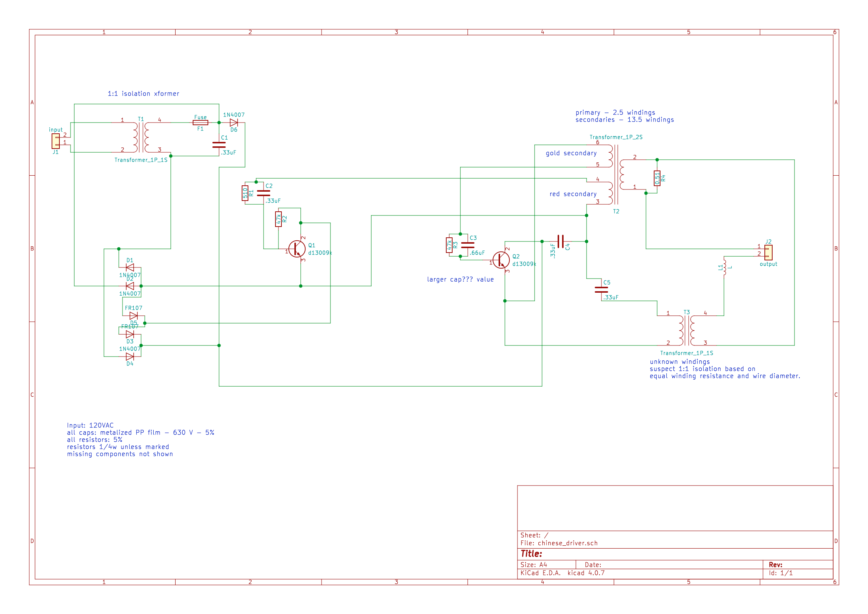Image resolution: width=868 pixels, height=614 pixels.
Task: Click the T3 transformer symbol
Action: pyautogui.click(x=686, y=331)
